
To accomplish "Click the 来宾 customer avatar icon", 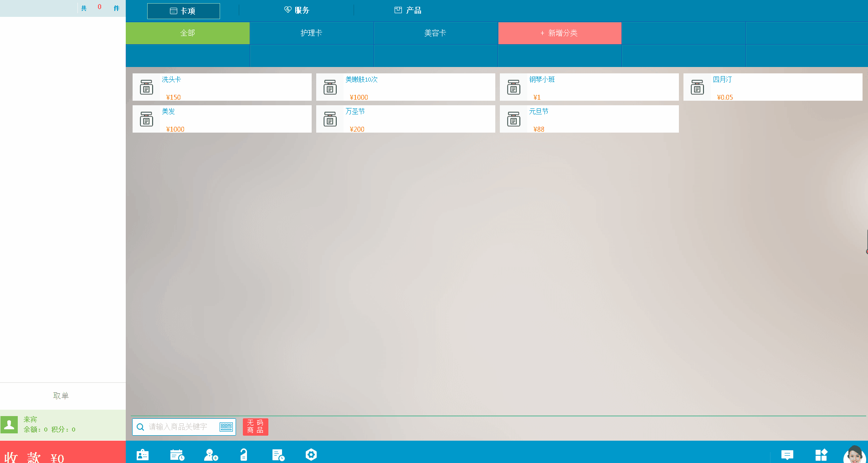I will tap(9, 425).
